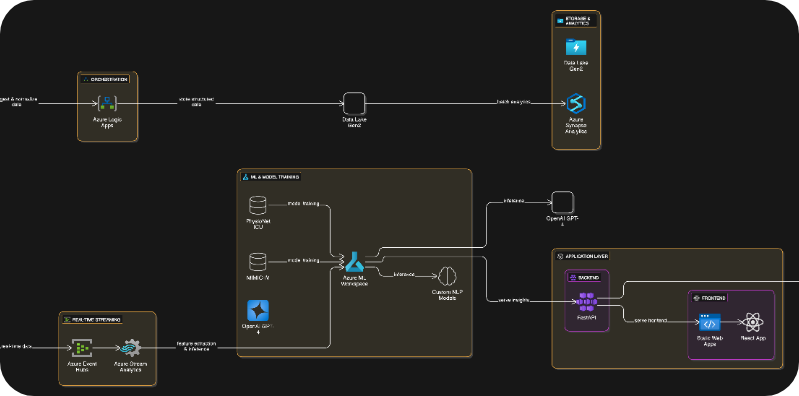This screenshot has height=396, width=799.
Task: Select the Custom NLP Models brain icon
Action: pyautogui.click(x=447, y=276)
